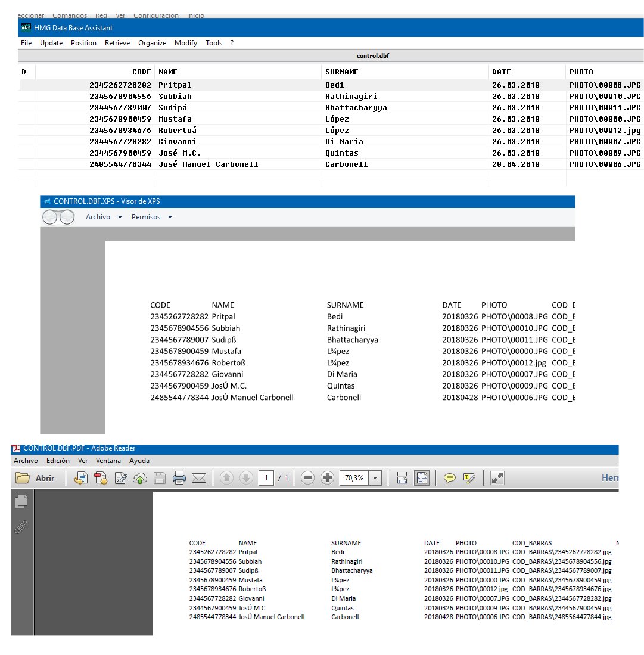Viewport: 644px width, 655px height.
Task: Click the SURNAME column header
Action: [x=341, y=72]
